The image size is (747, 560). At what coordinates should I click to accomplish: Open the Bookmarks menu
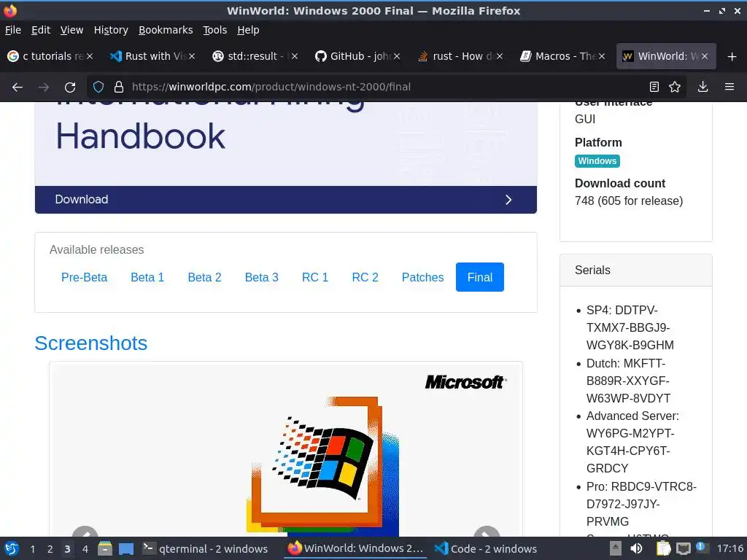166,30
